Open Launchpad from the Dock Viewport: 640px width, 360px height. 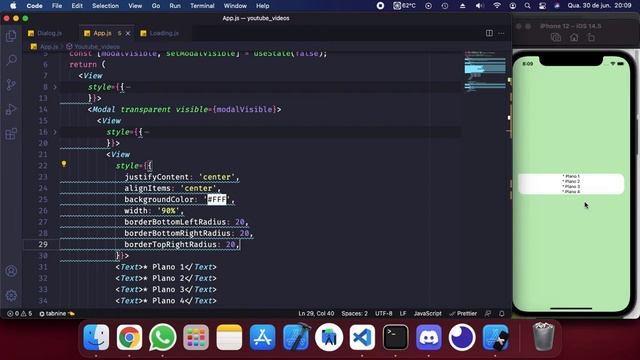[196, 338]
